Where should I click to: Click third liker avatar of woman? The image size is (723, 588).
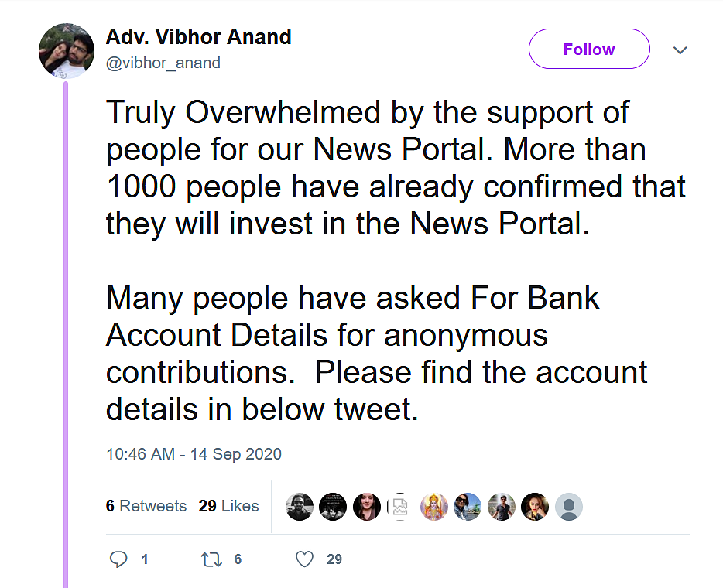(x=367, y=507)
